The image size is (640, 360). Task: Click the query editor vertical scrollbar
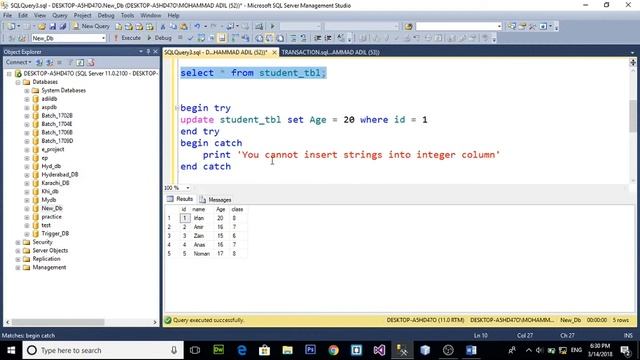pyautogui.click(x=633, y=116)
